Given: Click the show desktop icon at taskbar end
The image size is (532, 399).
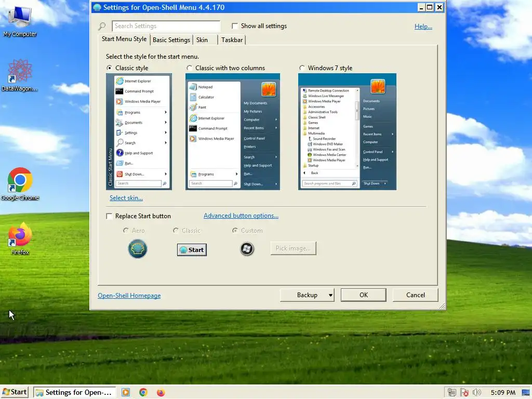Looking at the screenshot, I should 526,392.
